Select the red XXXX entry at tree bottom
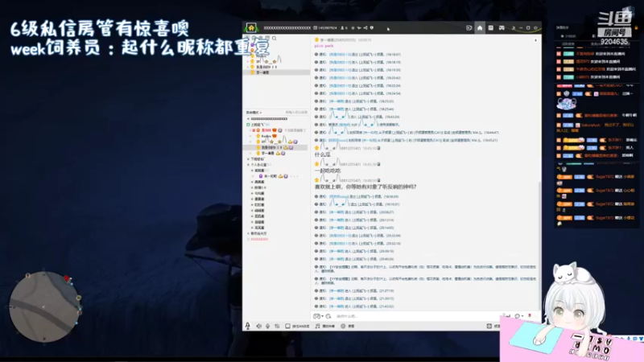Viewport: 644px width, 362px height. pyautogui.click(x=259, y=239)
